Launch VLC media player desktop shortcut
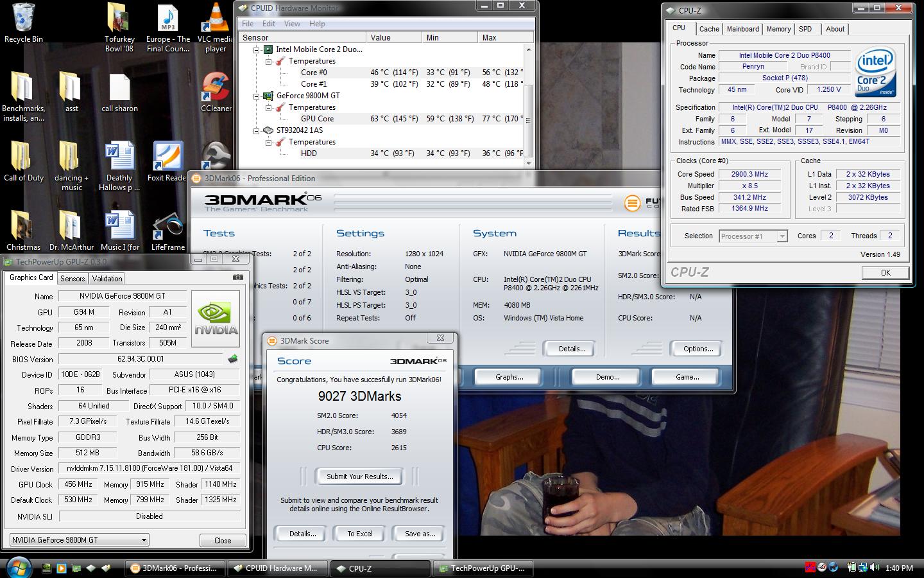The height and width of the screenshot is (578, 924). point(216,27)
